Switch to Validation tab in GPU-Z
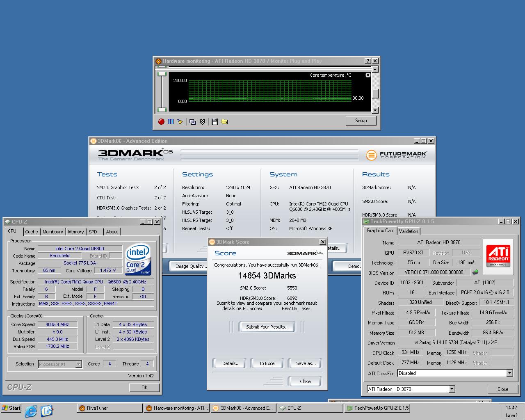The width and height of the screenshot is (525, 420). point(409,231)
